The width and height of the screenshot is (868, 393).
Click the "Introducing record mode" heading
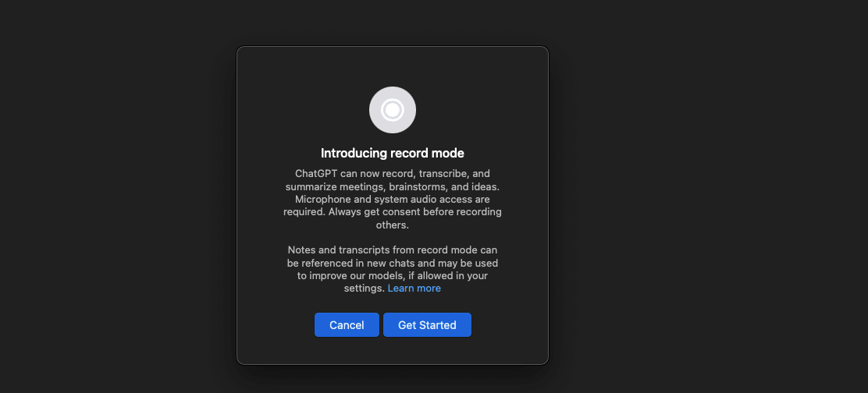point(393,153)
